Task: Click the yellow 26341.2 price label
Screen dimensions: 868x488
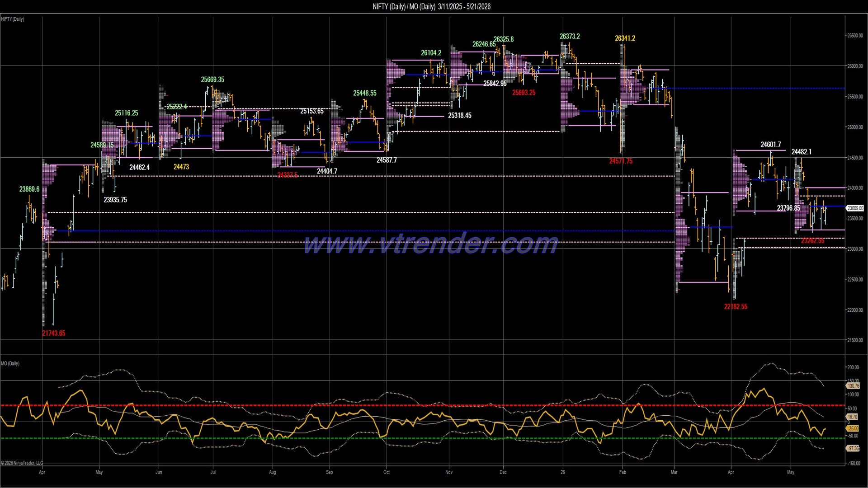Action: point(625,38)
